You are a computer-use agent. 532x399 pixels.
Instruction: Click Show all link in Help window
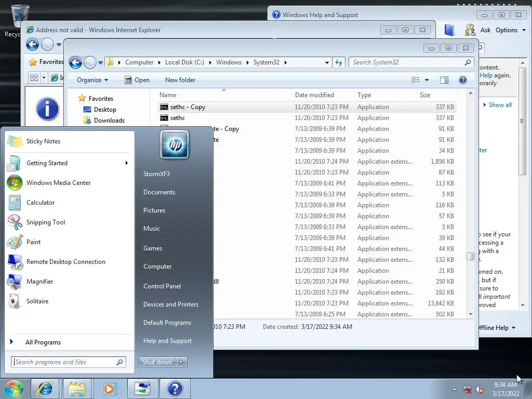[500, 105]
